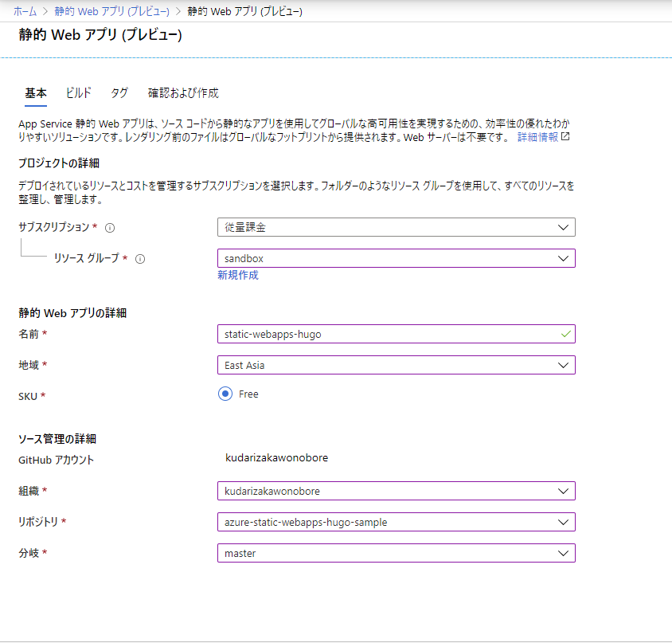Screen dimensions: 672x643
Task: Click the プロジェクトの詳細 heading
Action: pyautogui.click(x=59, y=163)
